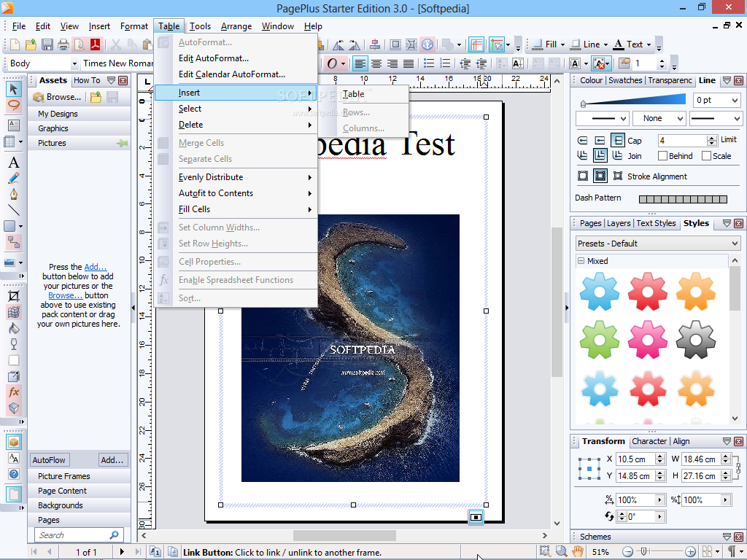Select the first Join style option
This screenshot has width=747, height=560.
coord(582,156)
